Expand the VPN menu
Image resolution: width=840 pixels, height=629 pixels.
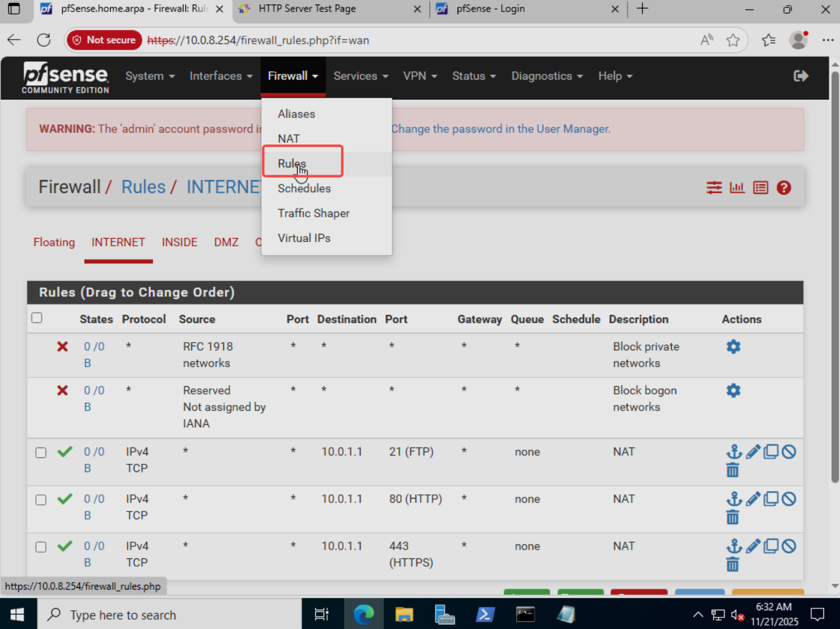click(420, 76)
